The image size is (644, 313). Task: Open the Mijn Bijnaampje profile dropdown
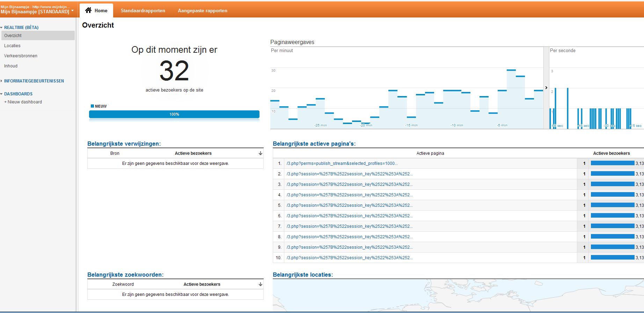72,10
